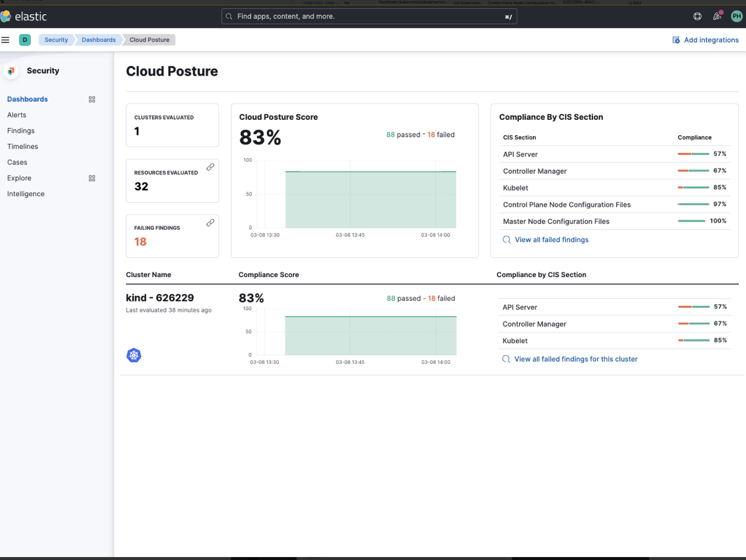
Task: Click the help globe icon in the header
Action: click(698, 16)
